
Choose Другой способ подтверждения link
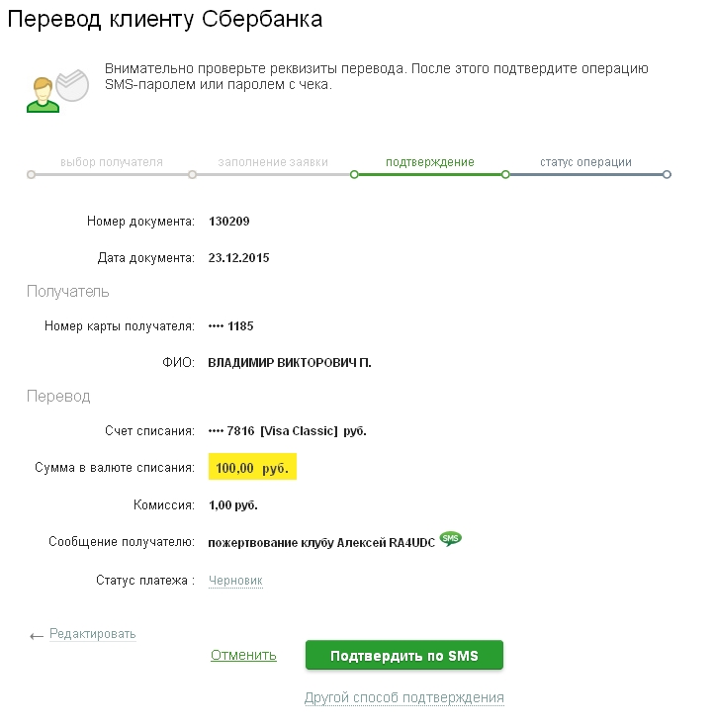click(403, 697)
